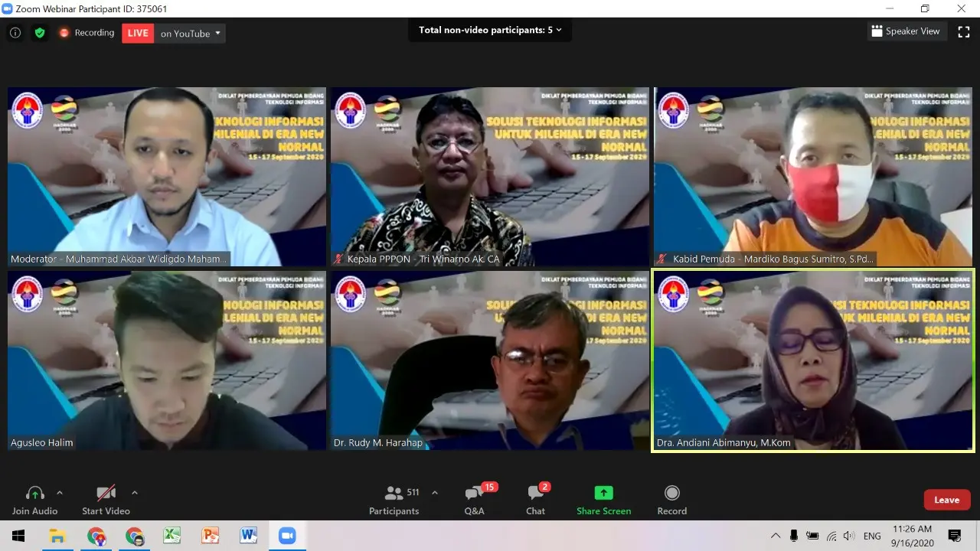Click Share Screen
The image size is (980, 551).
tap(604, 500)
